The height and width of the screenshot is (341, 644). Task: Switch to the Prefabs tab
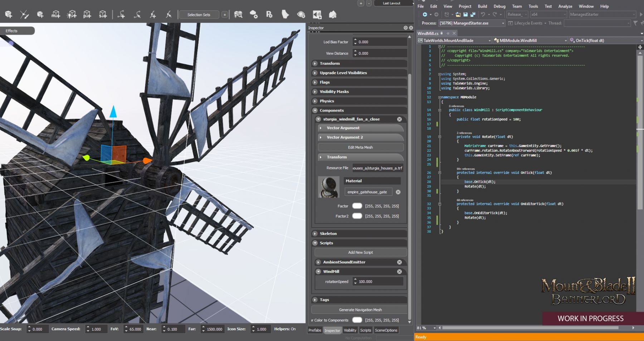pyautogui.click(x=315, y=330)
